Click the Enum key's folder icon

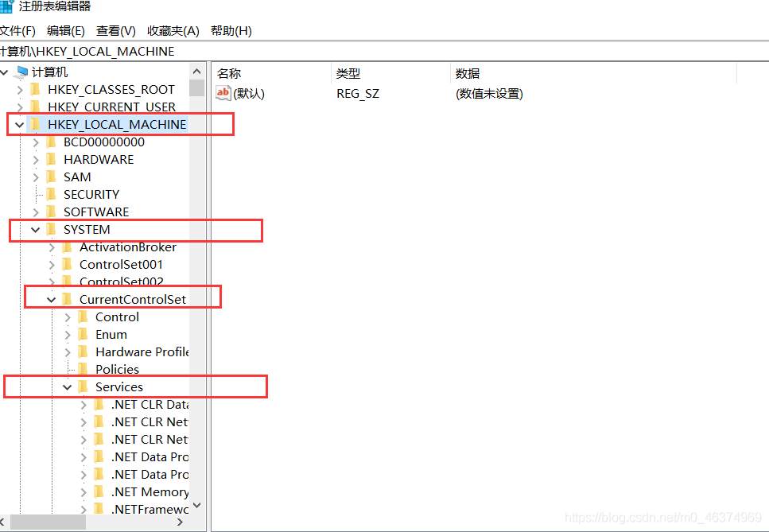(82, 334)
